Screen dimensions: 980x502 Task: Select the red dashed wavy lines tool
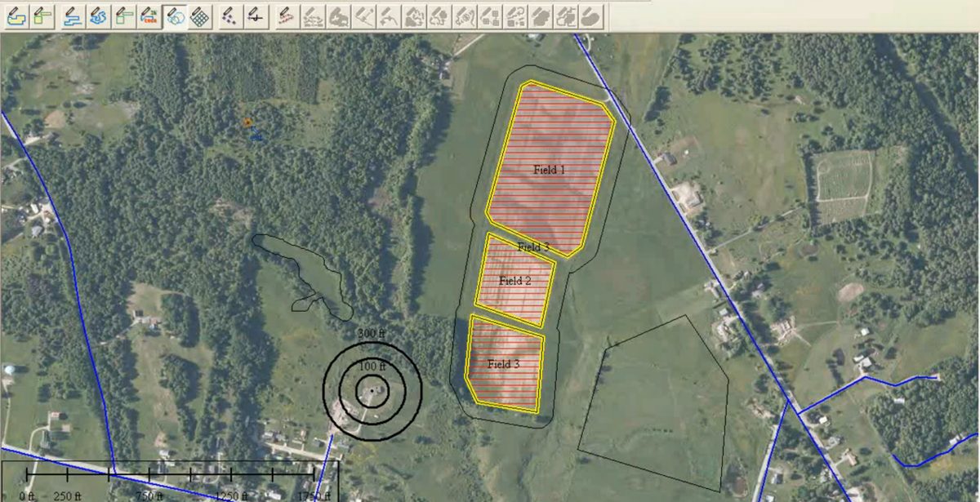click(286, 16)
